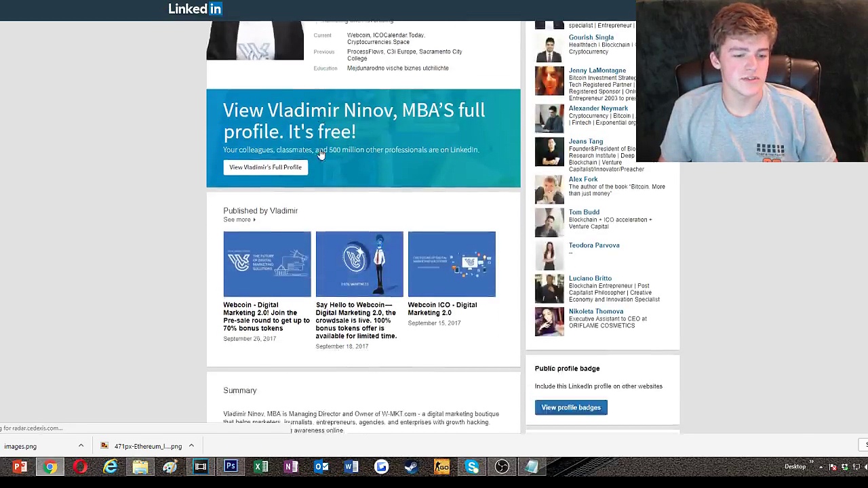Click Luciano Britto's profile photo
868x488 pixels.
click(x=549, y=289)
